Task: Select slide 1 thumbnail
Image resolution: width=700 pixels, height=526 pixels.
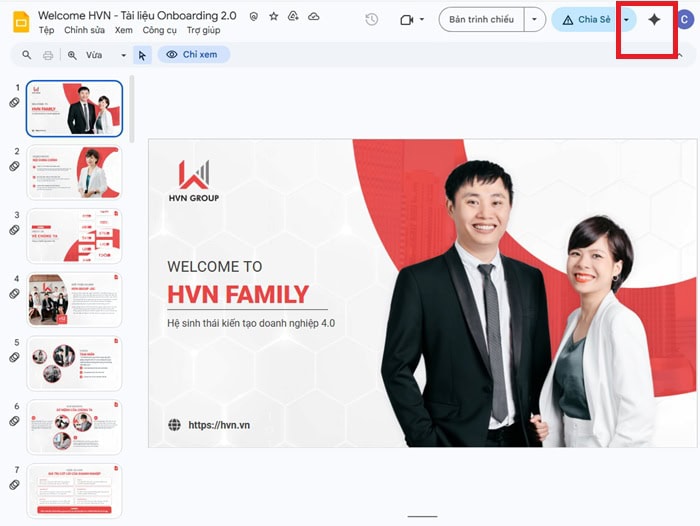Action: [x=74, y=109]
